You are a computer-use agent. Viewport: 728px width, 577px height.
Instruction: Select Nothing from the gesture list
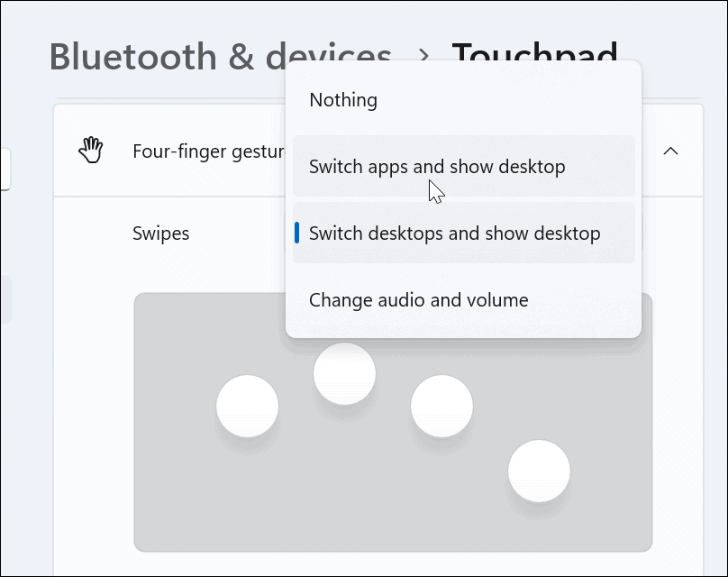point(343,100)
